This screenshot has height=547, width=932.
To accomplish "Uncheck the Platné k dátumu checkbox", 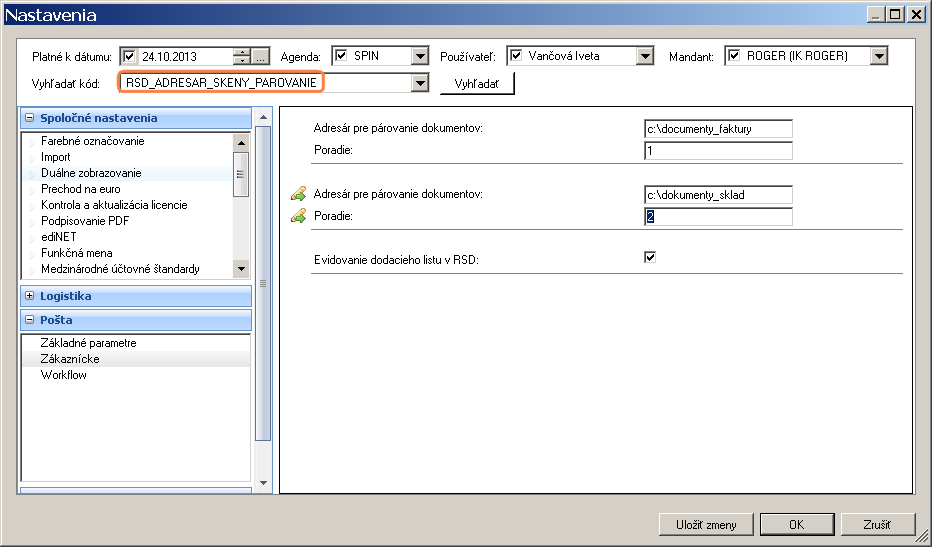I will pyautogui.click(x=129, y=56).
